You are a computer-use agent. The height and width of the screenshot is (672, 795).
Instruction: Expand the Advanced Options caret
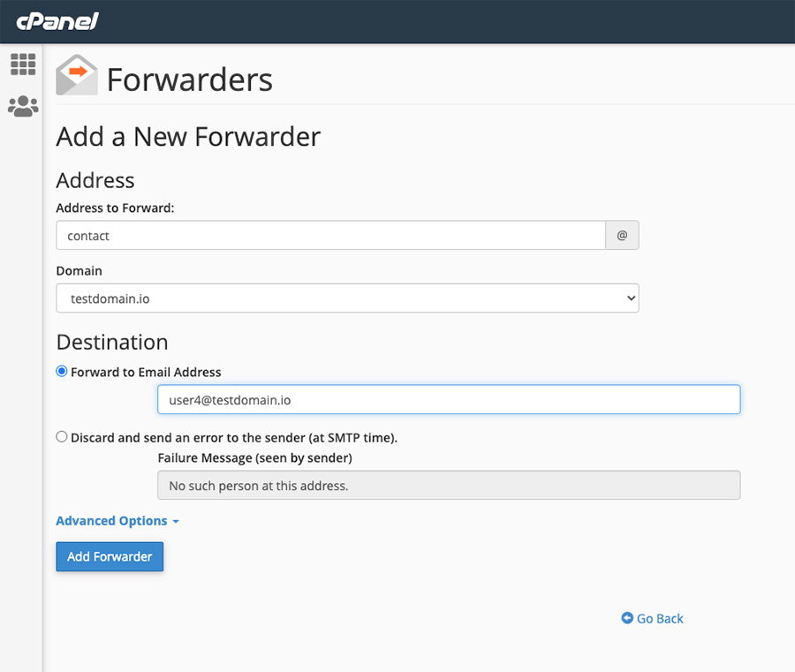click(x=176, y=522)
